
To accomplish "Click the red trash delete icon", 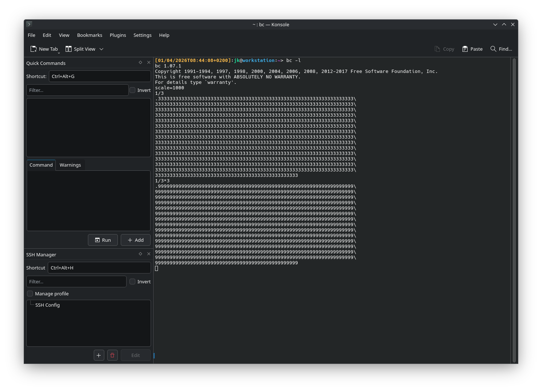I will point(112,355).
